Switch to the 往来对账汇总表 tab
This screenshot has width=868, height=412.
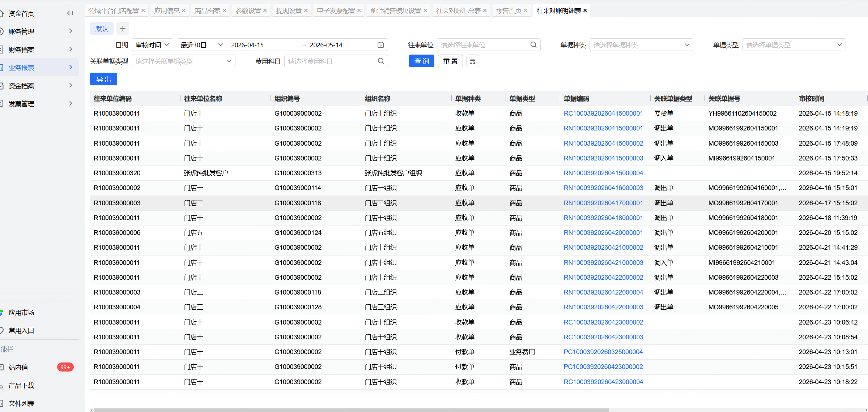[458, 11]
